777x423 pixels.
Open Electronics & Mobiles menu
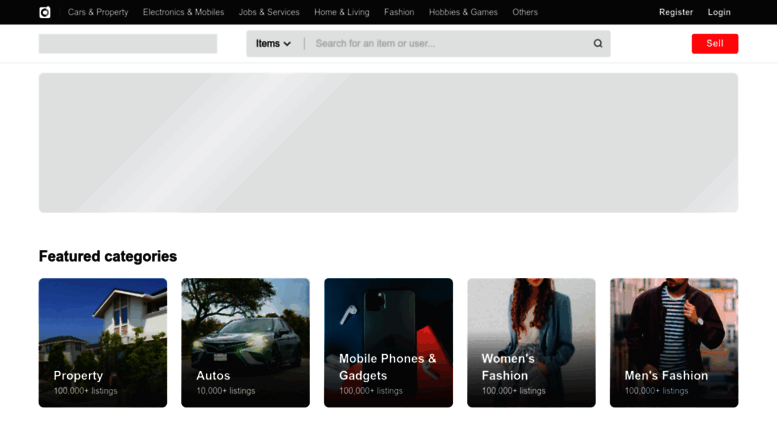click(183, 12)
